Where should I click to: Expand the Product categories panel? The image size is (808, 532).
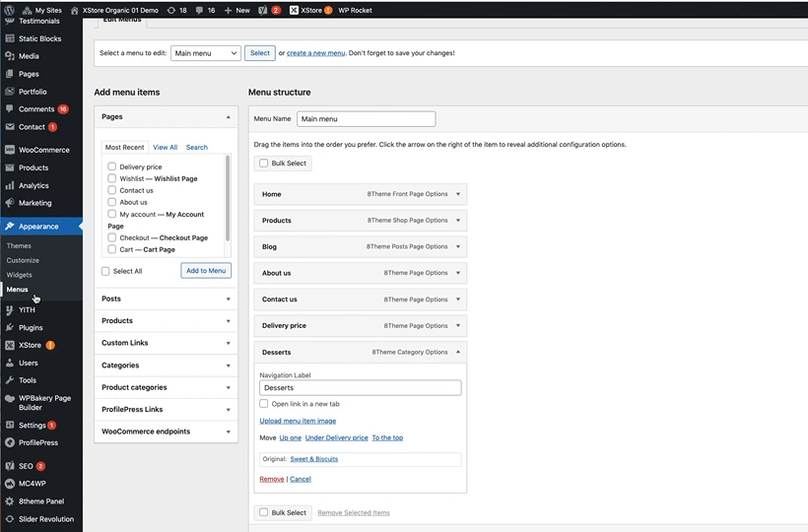pyautogui.click(x=228, y=387)
